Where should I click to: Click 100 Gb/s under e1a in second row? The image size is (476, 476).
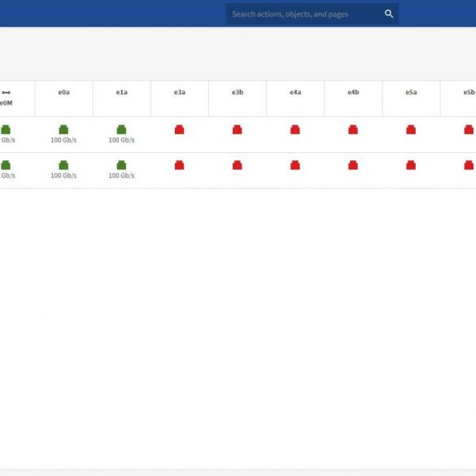(122, 176)
